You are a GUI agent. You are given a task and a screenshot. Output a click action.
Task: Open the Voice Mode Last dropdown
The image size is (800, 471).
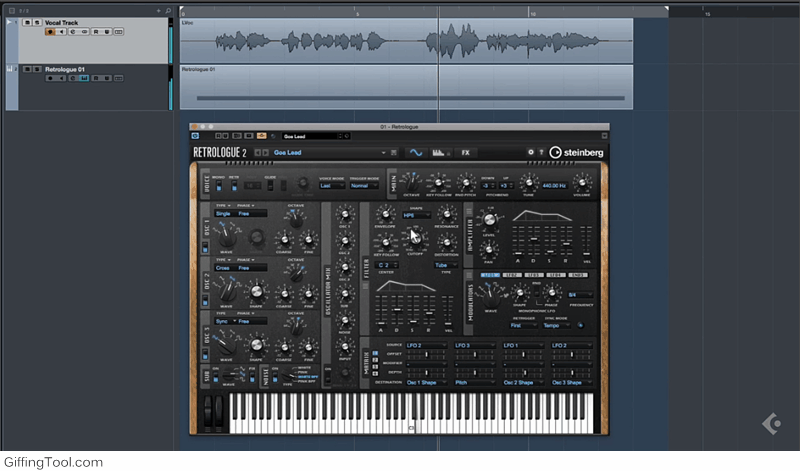(x=332, y=186)
